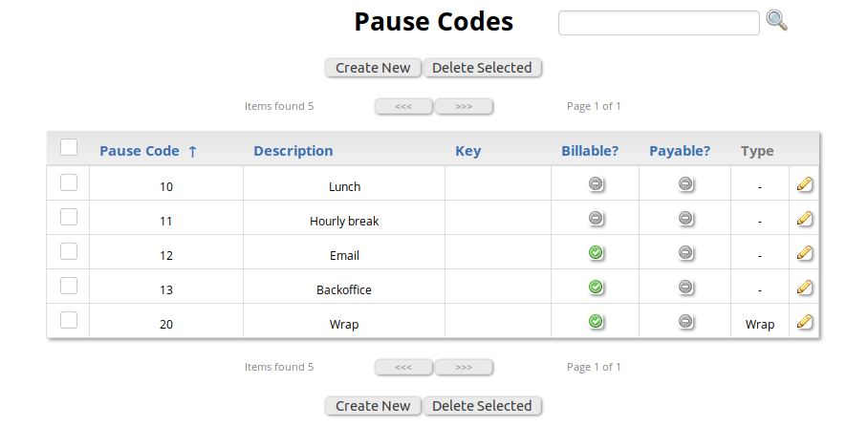Screen dimensions: 868x427
Task: Select checkbox for pause code 13
Action: [x=69, y=286]
